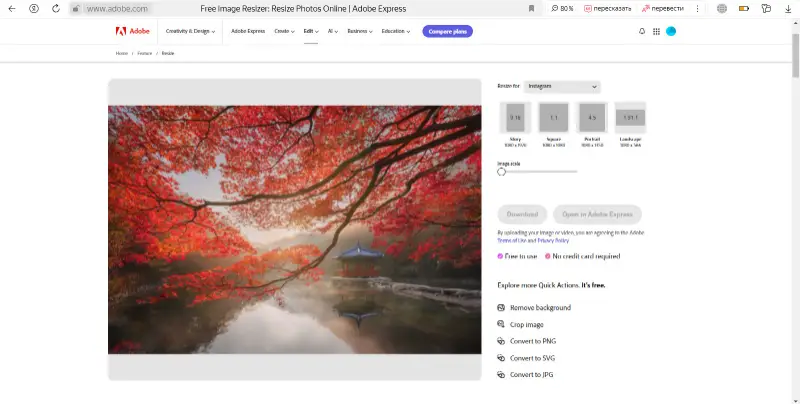Click the Convert to JPG icon
Image resolution: width=800 pixels, height=404 pixels.
(x=501, y=374)
